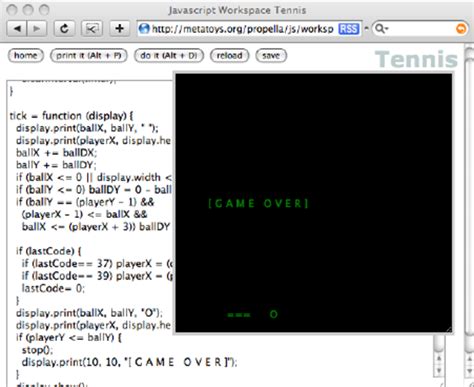The width and height of the screenshot is (474, 387).
Task: Go back with the browser back arrow
Action: point(17,29)
